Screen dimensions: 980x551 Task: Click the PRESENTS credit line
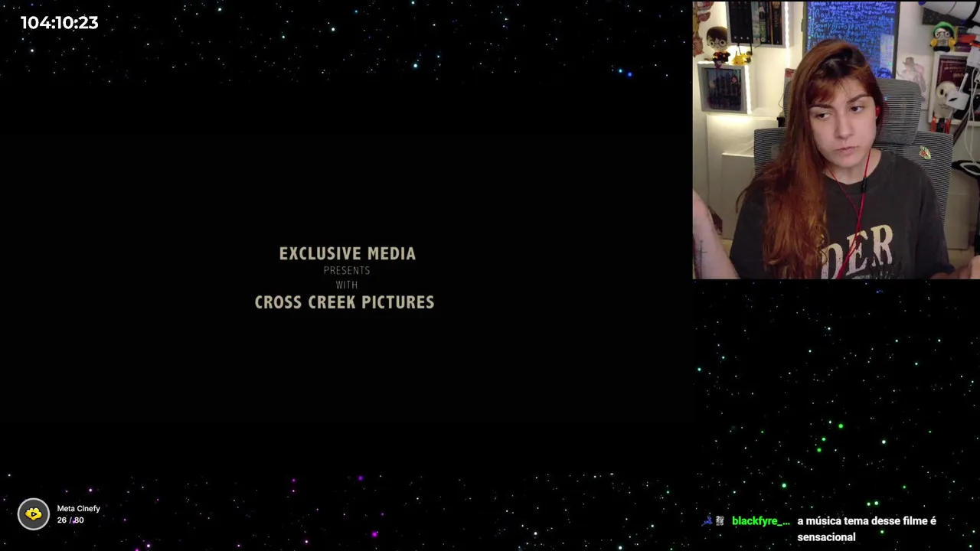pyautogui.click(x=347, y=270)
